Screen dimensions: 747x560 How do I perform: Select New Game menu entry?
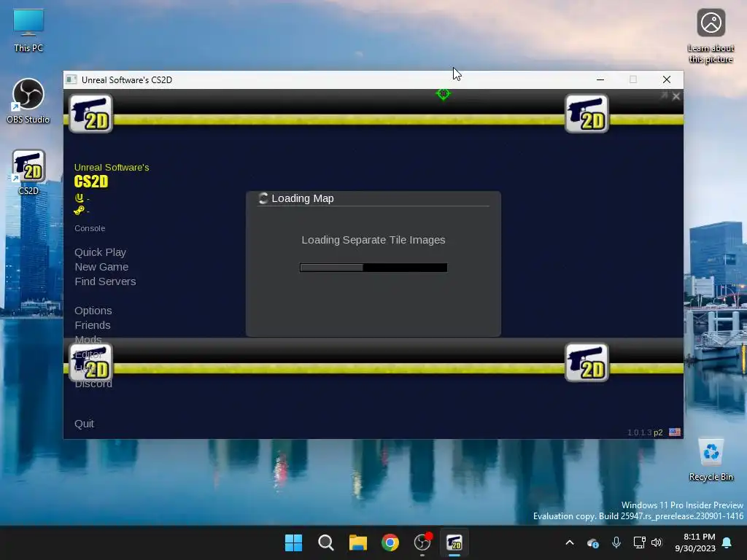click(101, 267)
